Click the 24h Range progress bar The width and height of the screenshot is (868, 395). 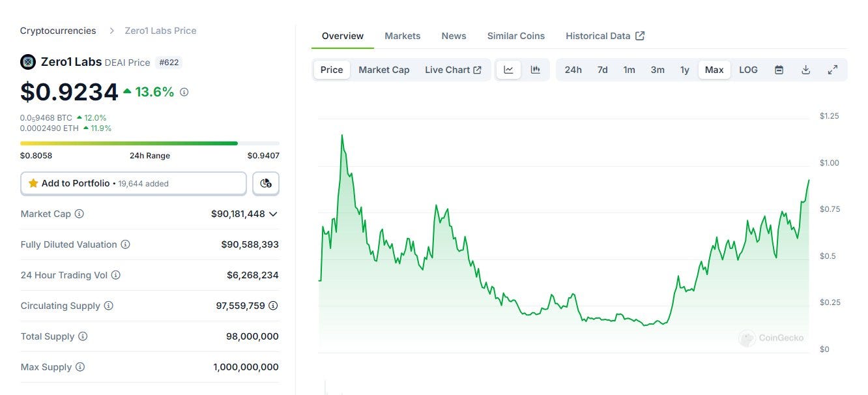click(150, 143)
